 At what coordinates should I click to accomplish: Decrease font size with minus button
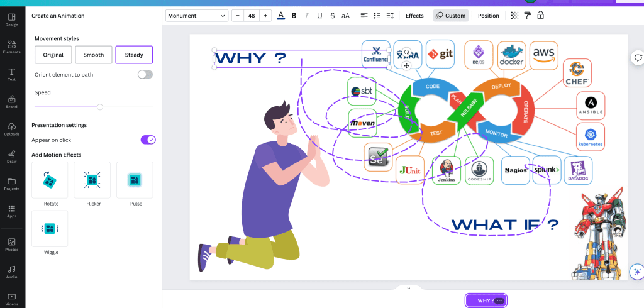coord(238,16)
